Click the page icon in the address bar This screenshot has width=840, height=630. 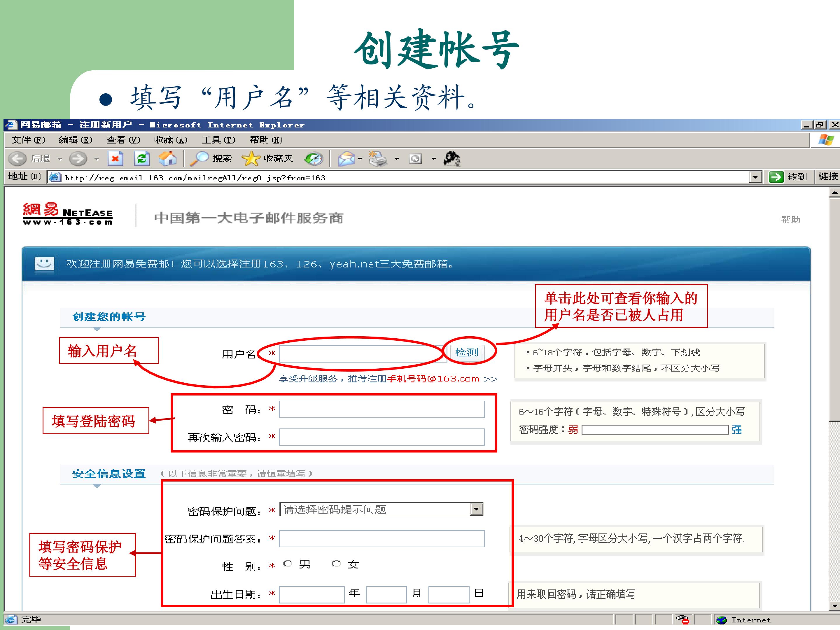[55, 177]
